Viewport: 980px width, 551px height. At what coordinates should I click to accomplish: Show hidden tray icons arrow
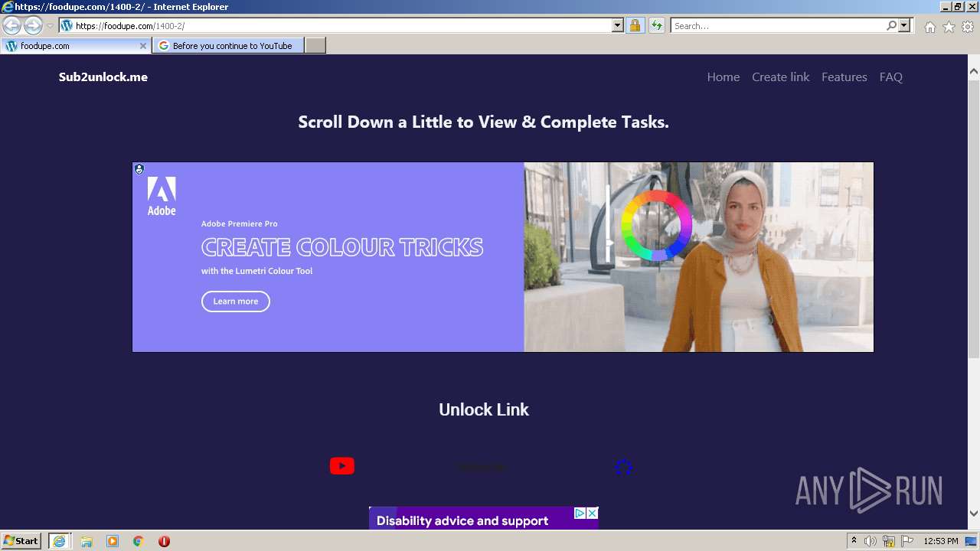[x=854, y=541]
